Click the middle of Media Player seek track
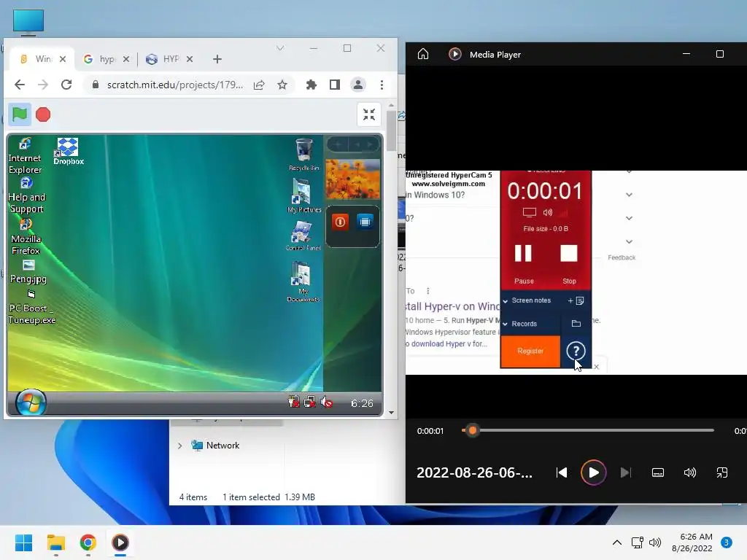This screenshot has width=747, height=560. (x=588, y=430)
